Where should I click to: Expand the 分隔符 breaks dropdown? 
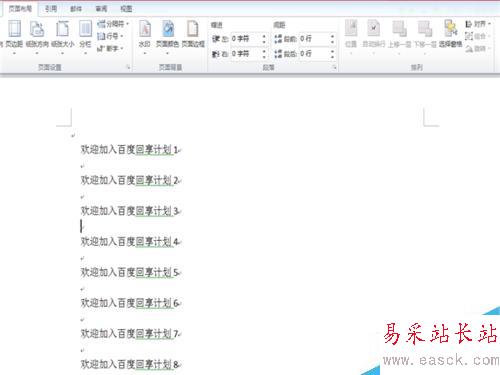point(113,24)
